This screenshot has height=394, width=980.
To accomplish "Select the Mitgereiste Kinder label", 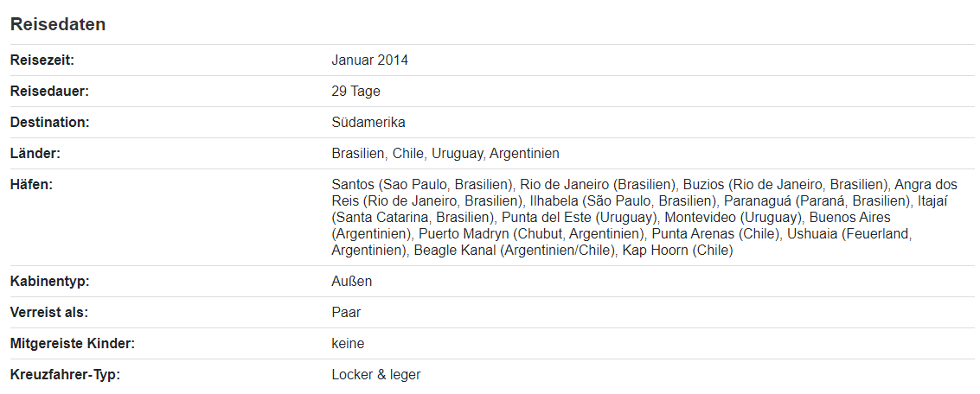I will click(x=73, y=344).
